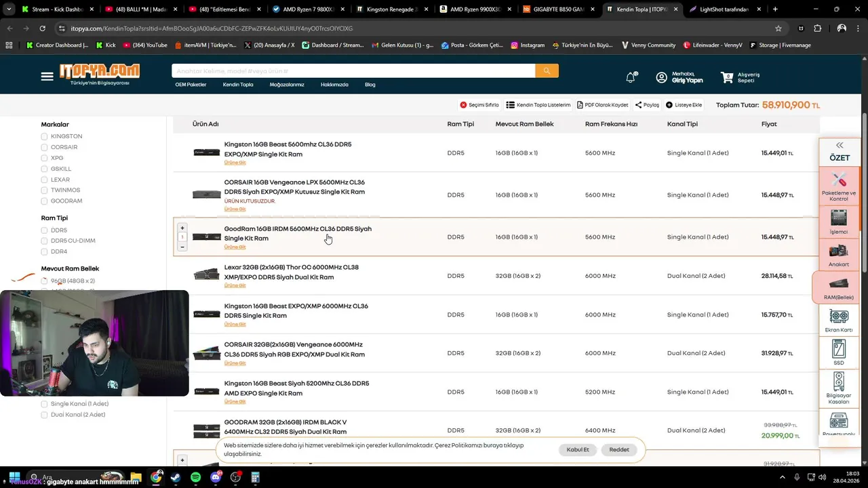
Task: Click the Chrome address bar URL
Action: [x=210, y=28]
